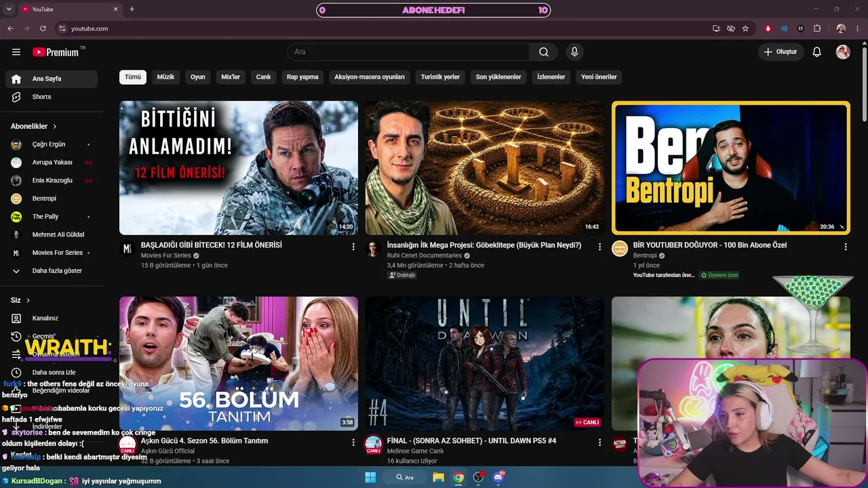Screen dimensions: 868x488
Task: Click the install-app icon in address bar
Action: (716, 28)
